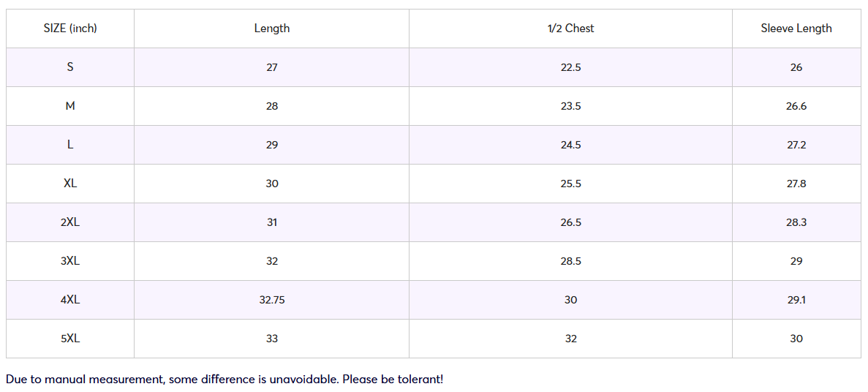Image resolution: width=868 pixels, height=392 pixels.
Task: Select the Sleeve Length header cell
Action: point(796,29)
